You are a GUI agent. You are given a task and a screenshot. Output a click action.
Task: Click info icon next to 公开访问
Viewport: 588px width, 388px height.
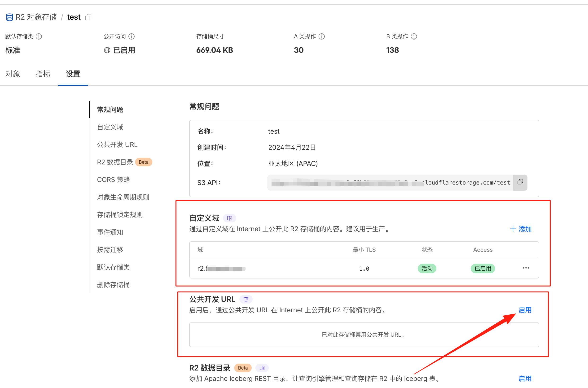(132, 36)
